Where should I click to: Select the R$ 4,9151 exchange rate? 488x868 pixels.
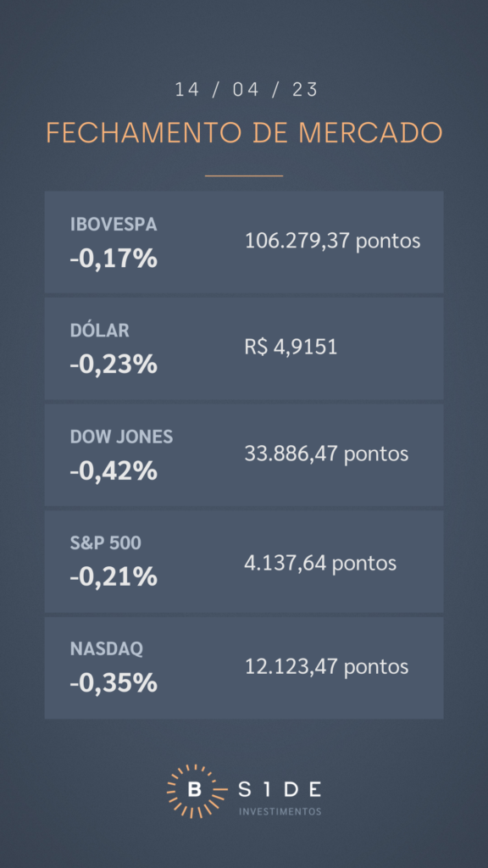[291, 348]
